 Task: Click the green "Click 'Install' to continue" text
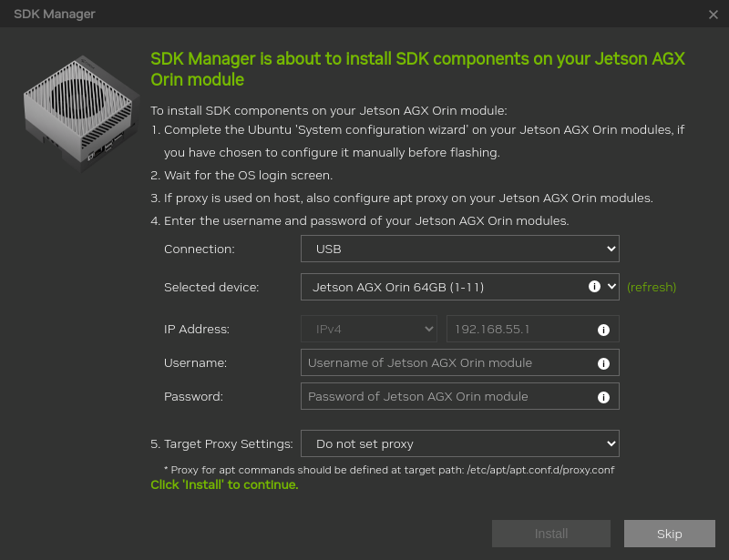(x=224, y=484)
